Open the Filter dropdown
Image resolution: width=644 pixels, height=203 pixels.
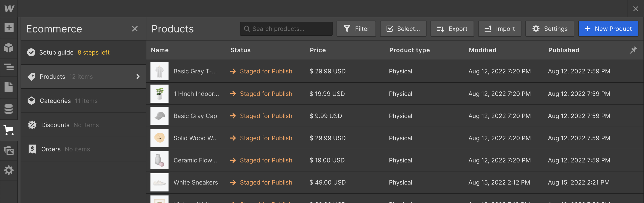tap(356, 29)
